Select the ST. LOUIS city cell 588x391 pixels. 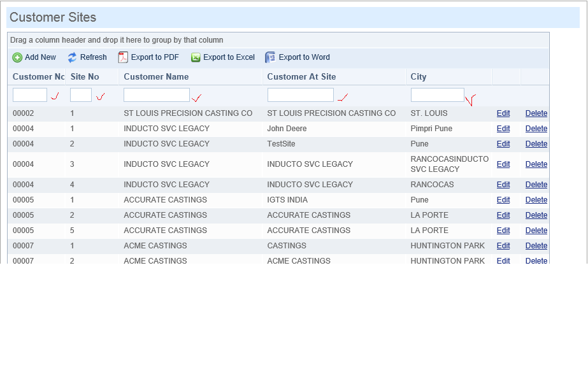pos(429,113)
